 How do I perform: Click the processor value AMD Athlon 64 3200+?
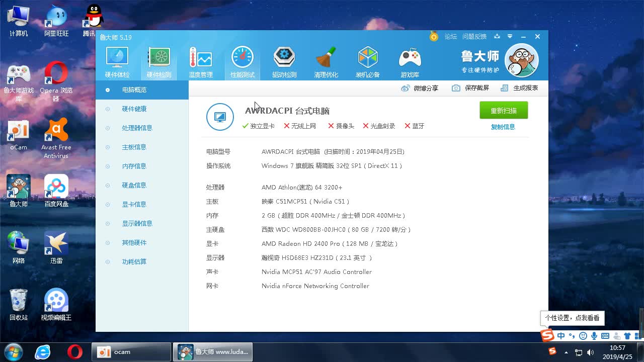tap(302, 188)
